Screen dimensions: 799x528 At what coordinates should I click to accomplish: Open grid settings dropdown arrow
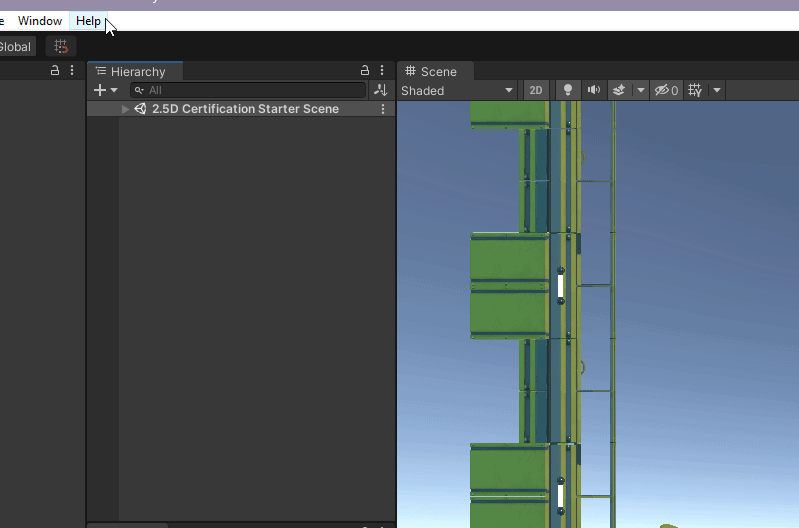click(717, 90)
